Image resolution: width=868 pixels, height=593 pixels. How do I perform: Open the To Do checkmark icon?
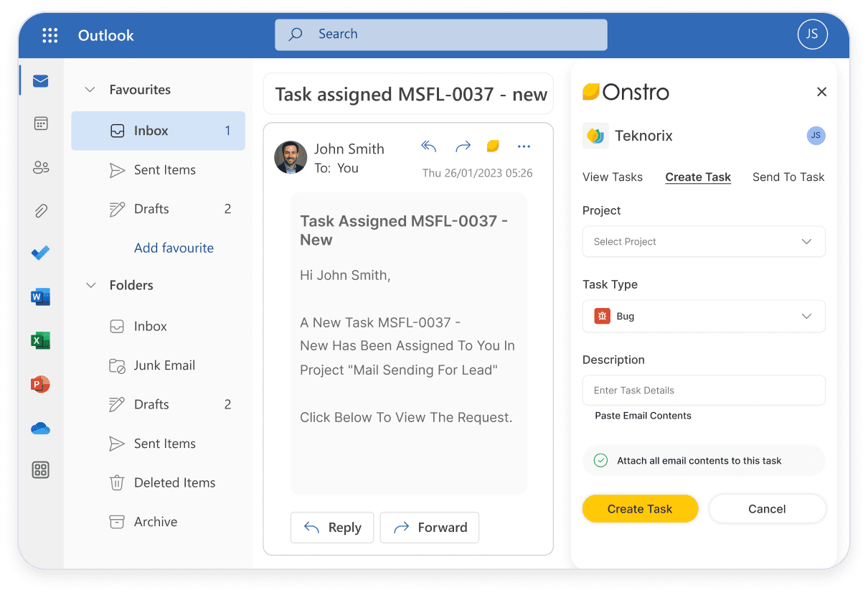(41, 253)
